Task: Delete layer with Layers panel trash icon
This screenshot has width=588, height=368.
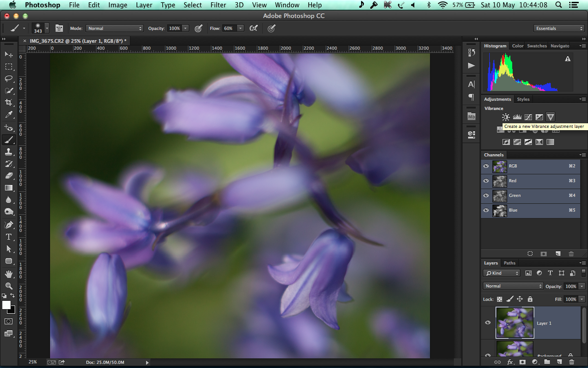Action: point(572,362)
